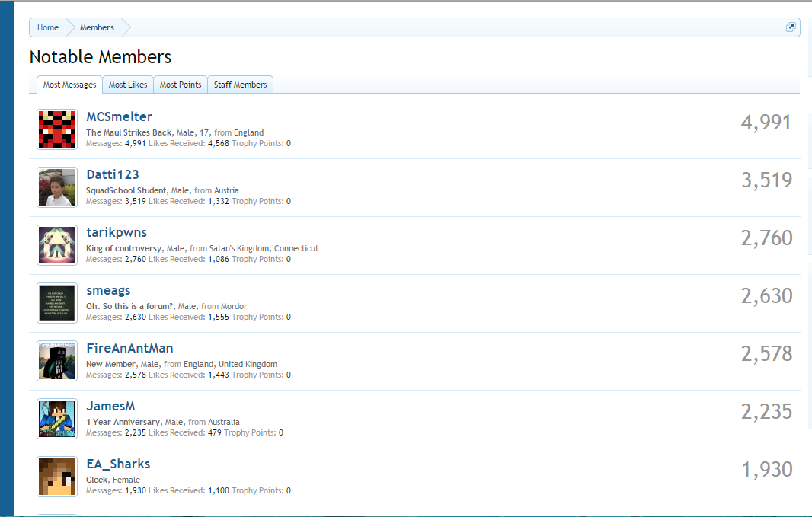
Task: Click the large 2,235 message count
Action: (766, 413)
